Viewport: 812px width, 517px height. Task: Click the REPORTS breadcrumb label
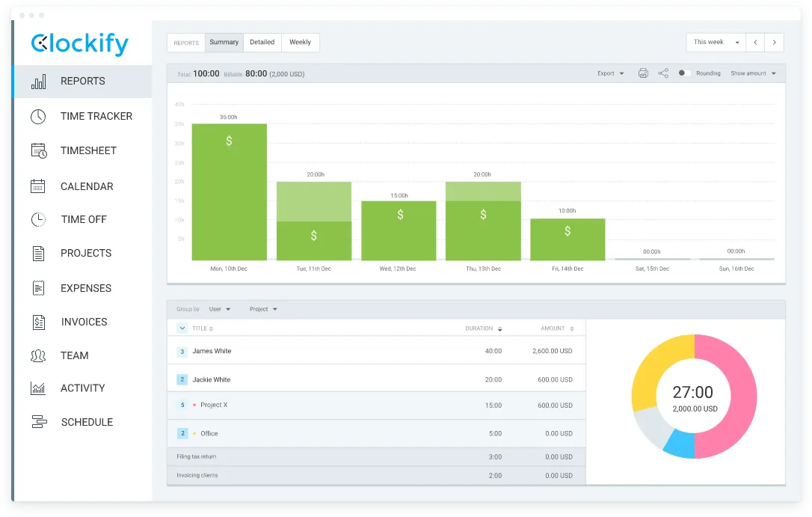point(186,43)
